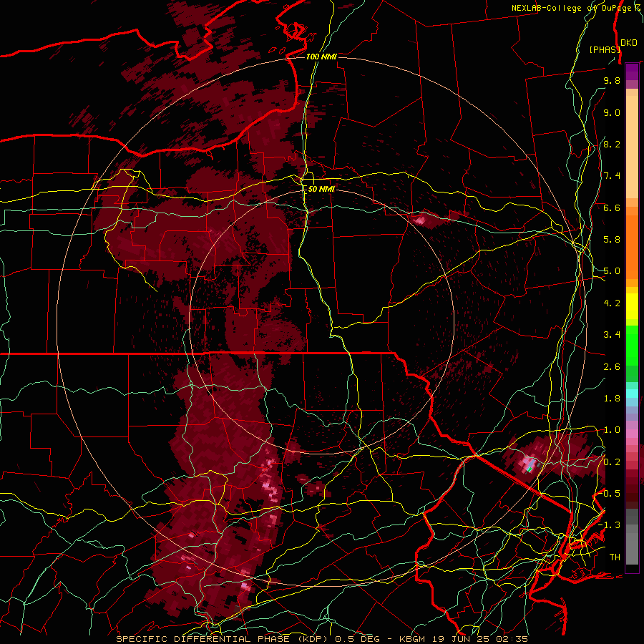Click the 2.6 scale value
Image resolution: width=644 pixels, height=644 pixels.
pyautogui.click(x=612, y=367)
